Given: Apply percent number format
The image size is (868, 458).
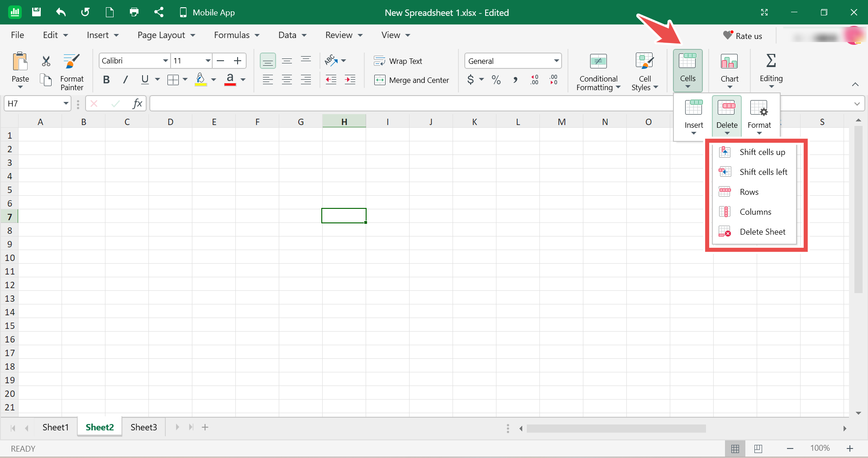Looking at the screenshot, I should [496, 80].
